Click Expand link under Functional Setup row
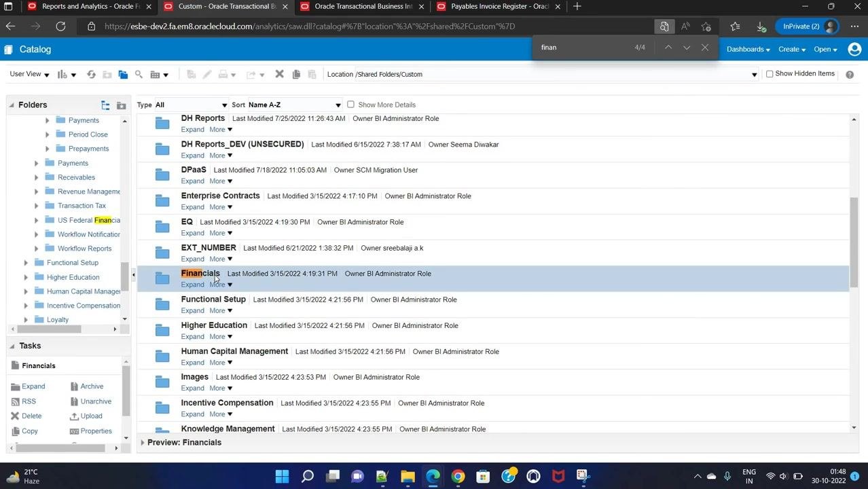The width and height of the screenshot is (868, 489). click(192, 311)
